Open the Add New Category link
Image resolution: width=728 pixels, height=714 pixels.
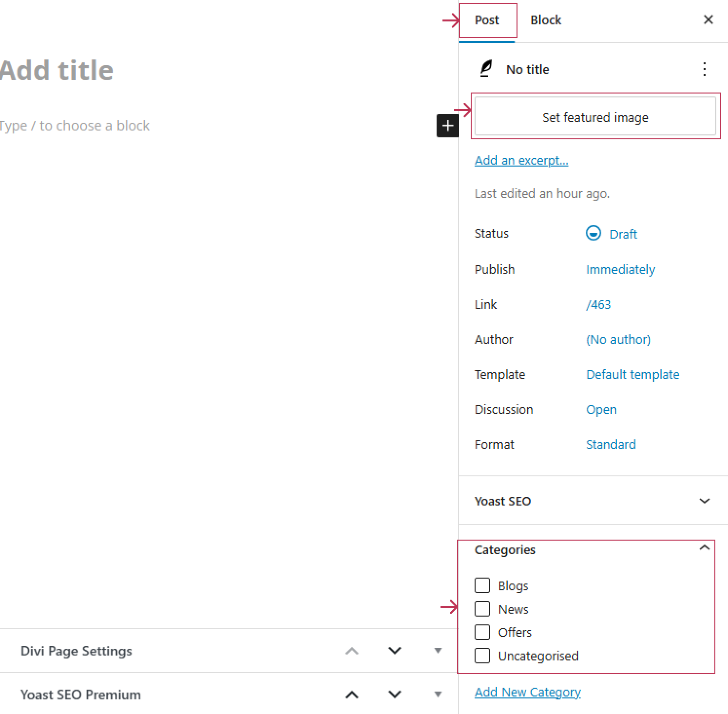point(528,692)
